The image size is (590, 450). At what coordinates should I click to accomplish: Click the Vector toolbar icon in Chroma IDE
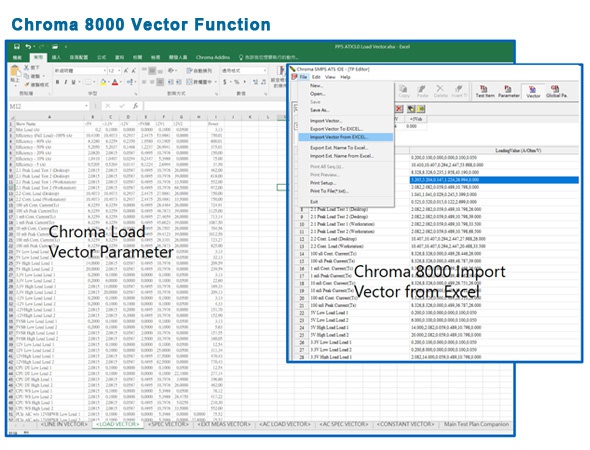tap(533, 91)
